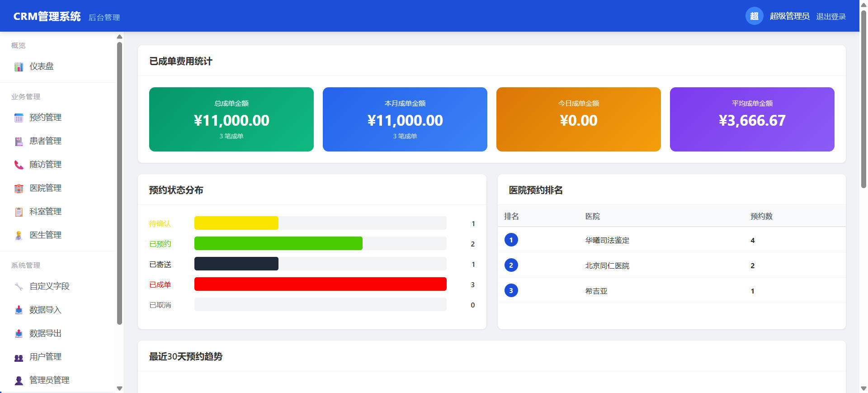Open the 数据导出 menu item

(45, 333)
